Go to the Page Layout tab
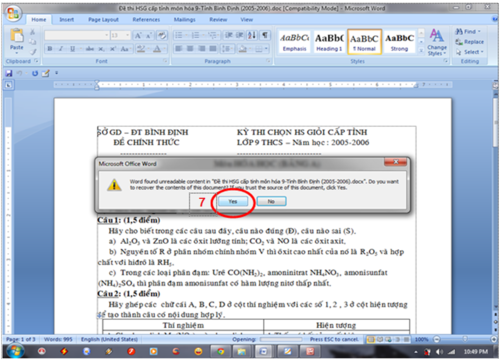This screenshot has height=360, width=500. pos(103,20)
